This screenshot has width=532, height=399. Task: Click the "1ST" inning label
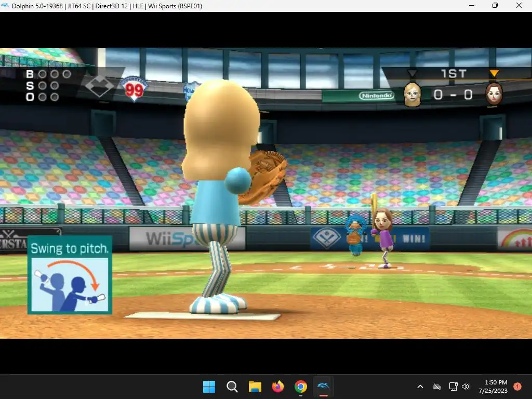click(454, 74)
